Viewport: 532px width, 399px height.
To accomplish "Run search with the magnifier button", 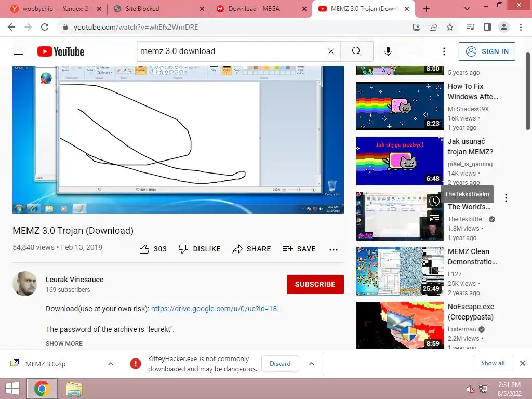I will tap(357, 51).
